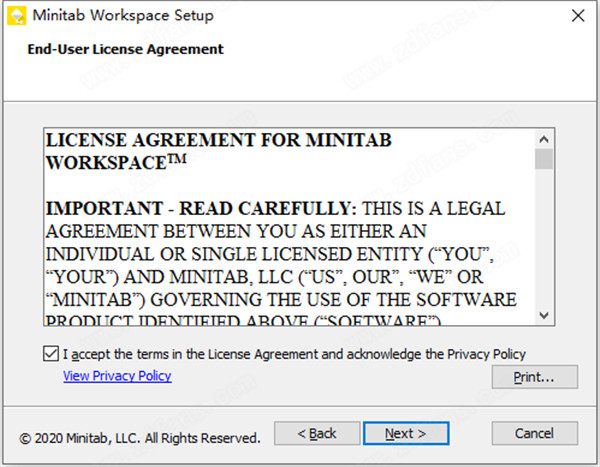Click the license text scroll down arrow
This screenshot has height=467, width=600.
coord(544,315)
